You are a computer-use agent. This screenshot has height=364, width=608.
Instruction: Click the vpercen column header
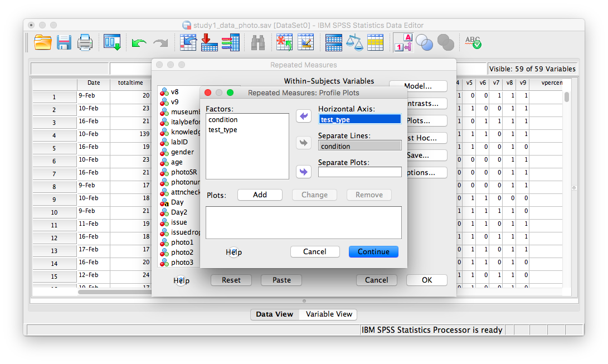546,83
